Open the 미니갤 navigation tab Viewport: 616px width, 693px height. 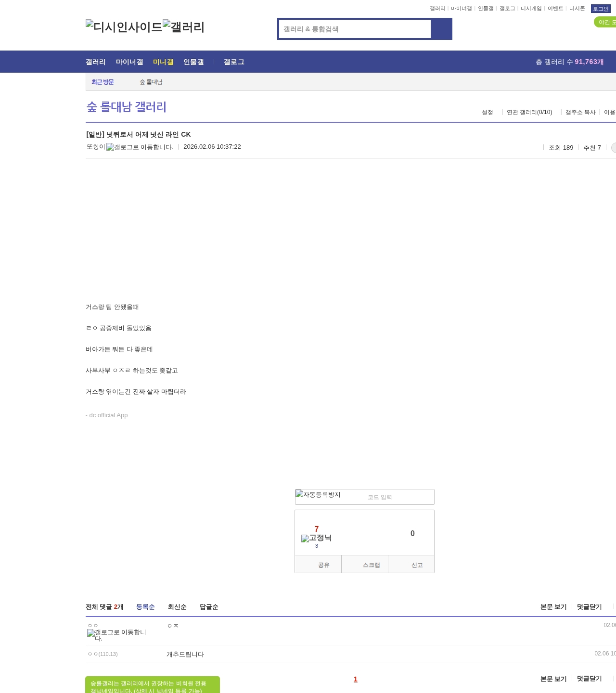point(163,62)
